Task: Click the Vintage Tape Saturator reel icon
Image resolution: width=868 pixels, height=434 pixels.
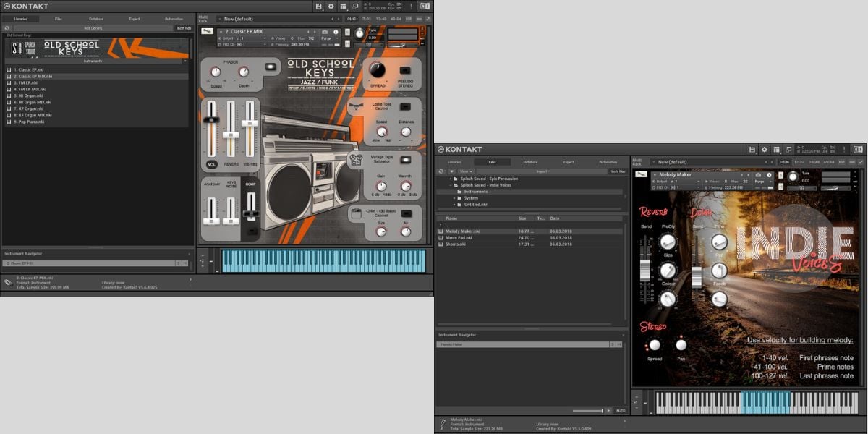Action: click(355, 160)
